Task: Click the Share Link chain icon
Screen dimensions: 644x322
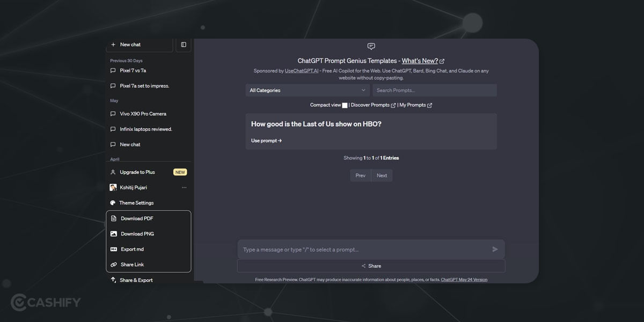Action: click(x=114, y=265)
